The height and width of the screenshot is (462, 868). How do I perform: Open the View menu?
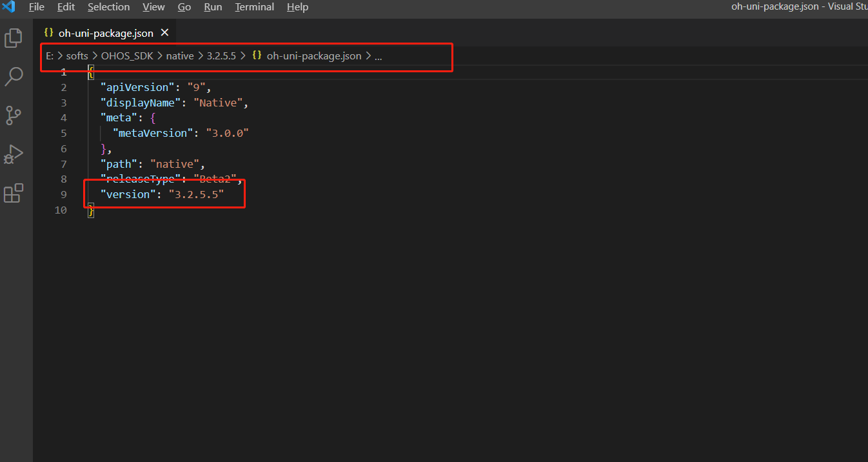point(153,7)
